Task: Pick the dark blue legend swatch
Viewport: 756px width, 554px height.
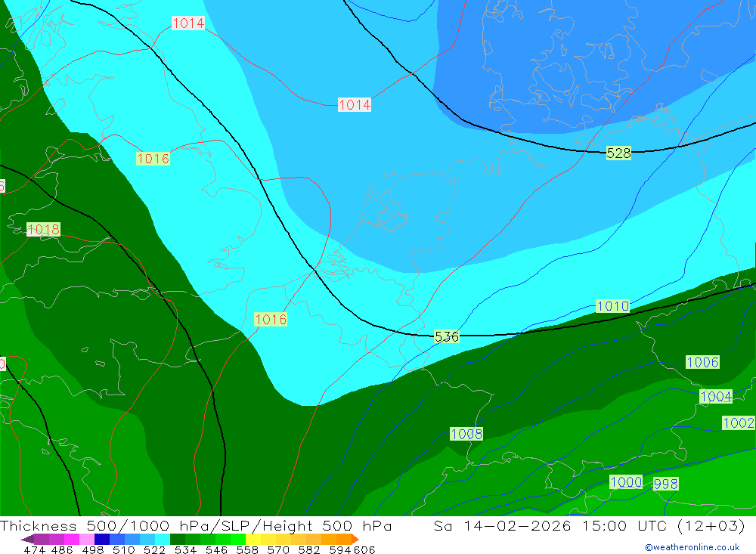Action: [102, 539]
